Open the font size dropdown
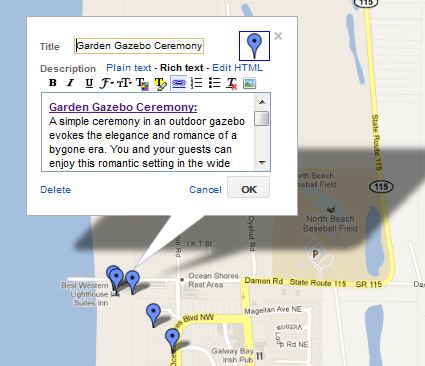This screenshot has height=366, width=425. point(124,83)
